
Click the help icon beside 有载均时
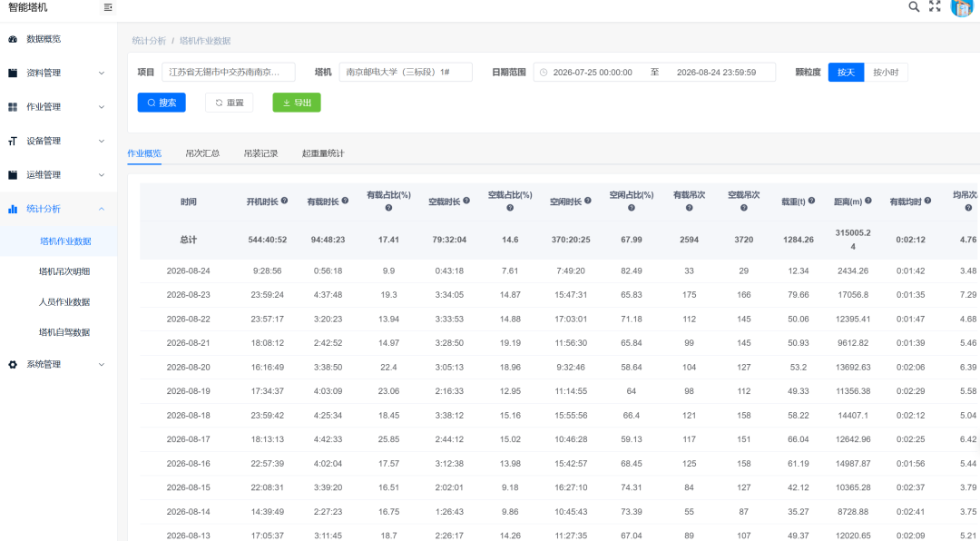(x=927, y=201)
